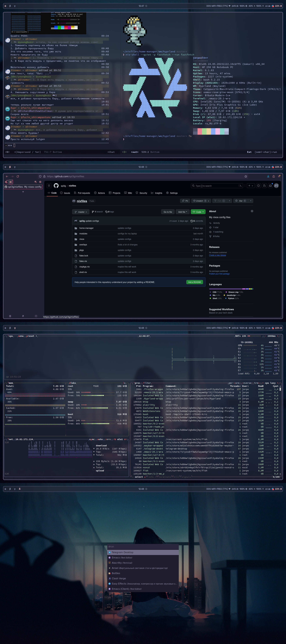Viewport: 286px width, 644px height.
Task: Toggle the Star button on nixfiles repository
Action: 241,201
